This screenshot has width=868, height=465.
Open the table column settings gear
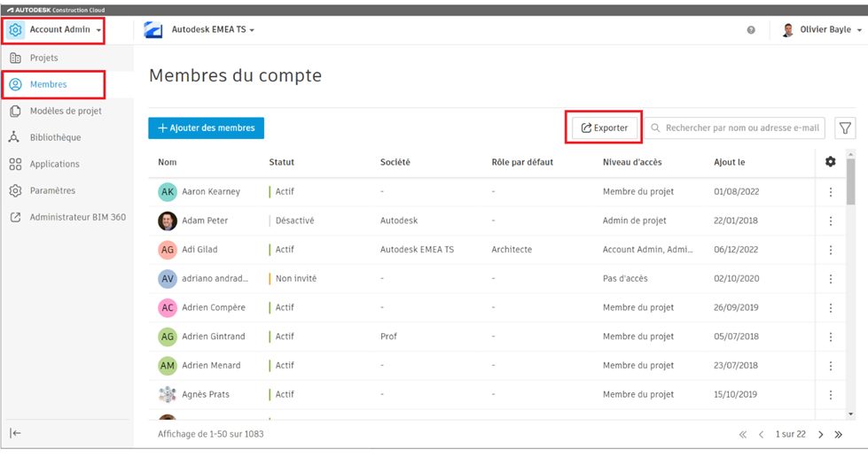tap(831, 161)
